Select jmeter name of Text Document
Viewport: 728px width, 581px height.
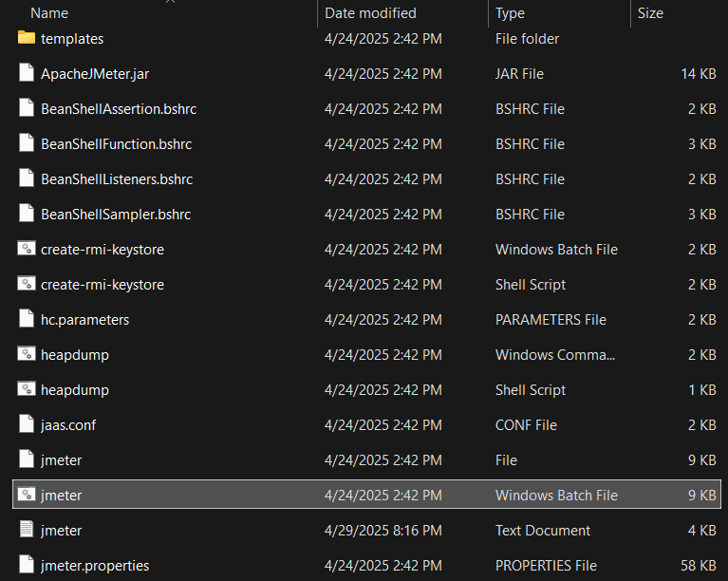(61, 531)
